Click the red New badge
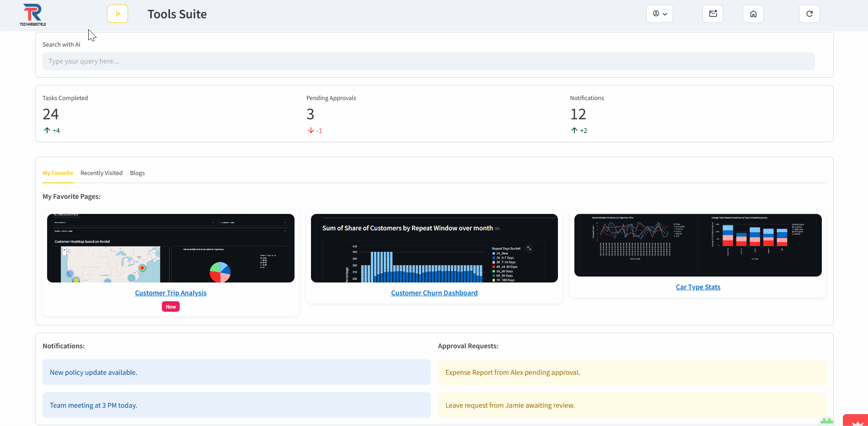Screen dimensions: 868x426 tap(171, 307)
